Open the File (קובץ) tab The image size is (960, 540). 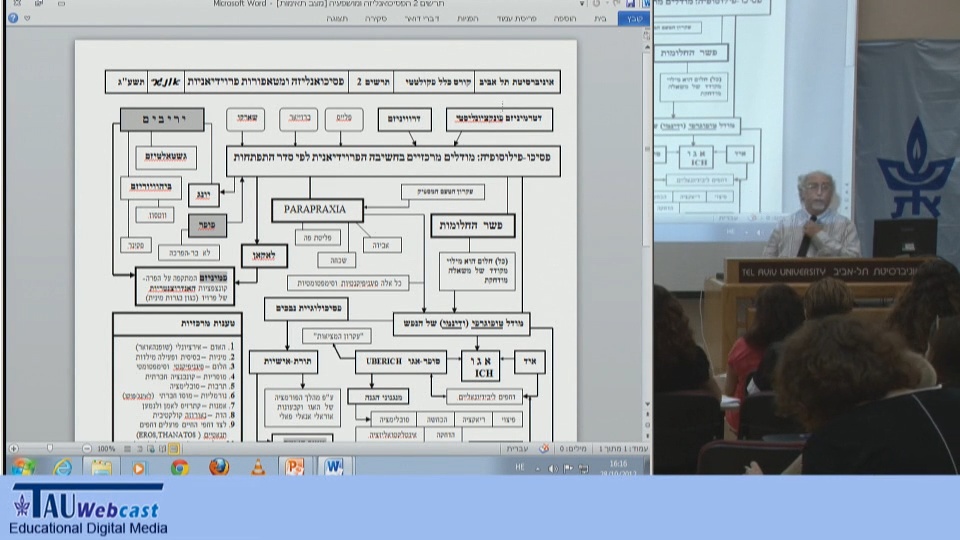pyautogui.click(x=633, y=18)
